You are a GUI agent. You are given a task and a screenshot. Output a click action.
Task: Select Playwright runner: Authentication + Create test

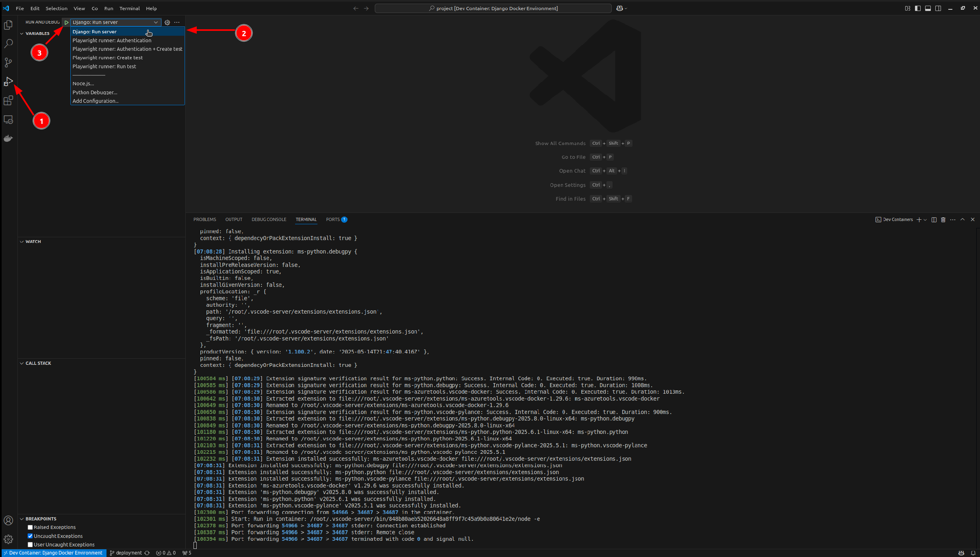click(128, 49)
